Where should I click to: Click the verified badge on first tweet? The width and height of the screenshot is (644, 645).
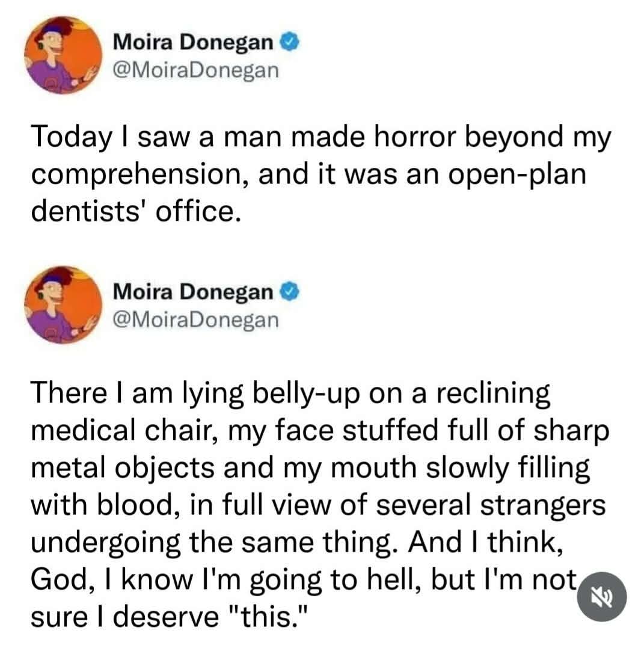click(284, 42)
